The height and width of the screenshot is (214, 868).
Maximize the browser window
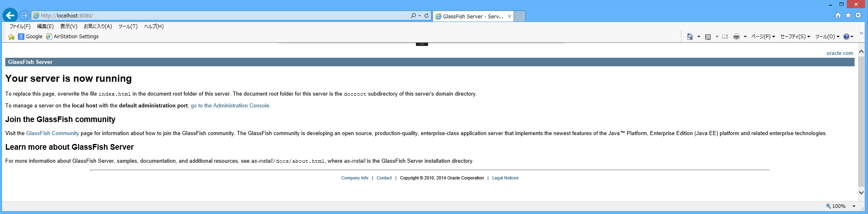coord(841,4)
